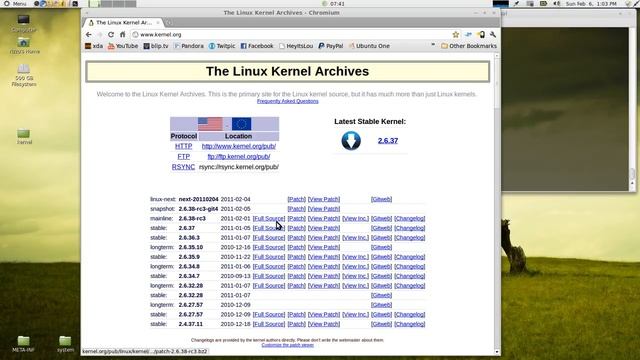This screenshot has width=640, height=360.
Task: Reload the kernel.org page
Action: [x=111, y=35]
